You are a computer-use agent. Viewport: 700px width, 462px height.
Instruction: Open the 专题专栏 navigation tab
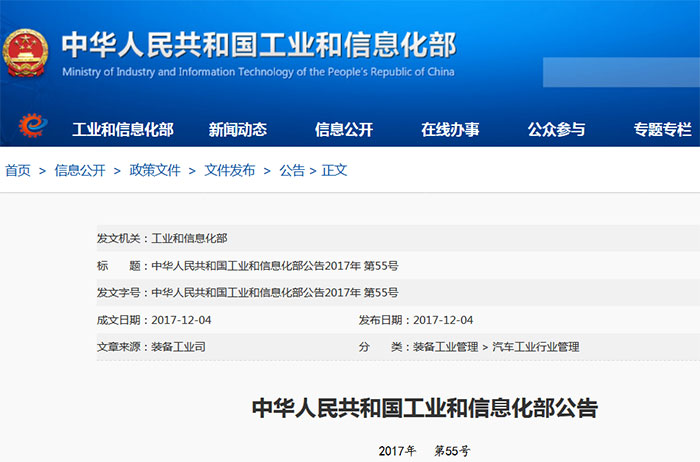click(x=662, y=129)
